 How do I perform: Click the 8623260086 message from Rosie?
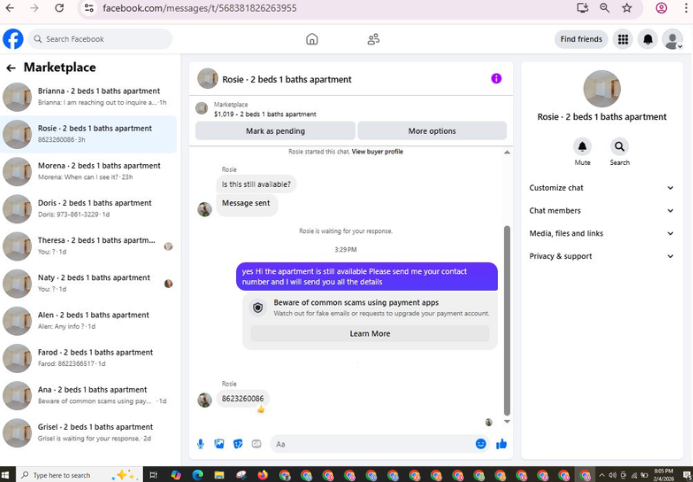(243, 399)
